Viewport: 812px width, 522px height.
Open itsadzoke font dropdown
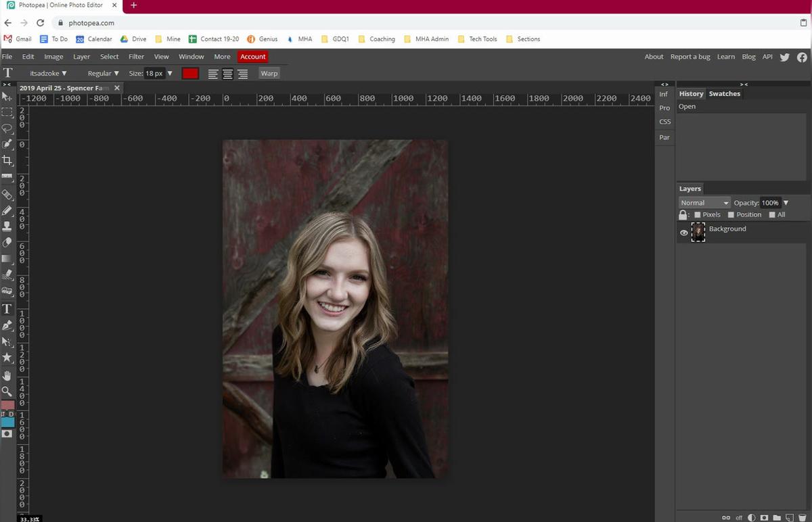pyautogui.click(x=48, y=73)
